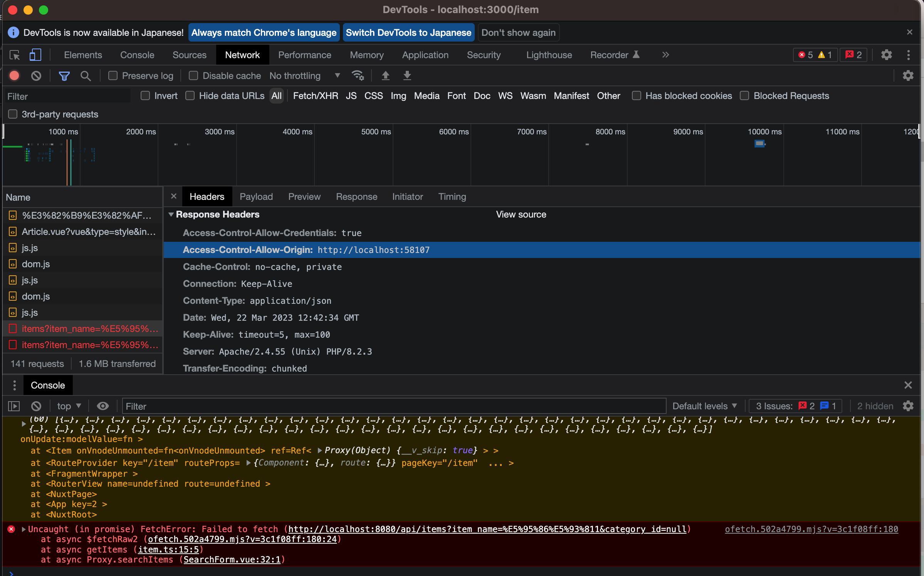Image resolution: width=924 pixels, height=576 pixels.
Task: Check the Disable cache option
Action: (x=193, y=76)
